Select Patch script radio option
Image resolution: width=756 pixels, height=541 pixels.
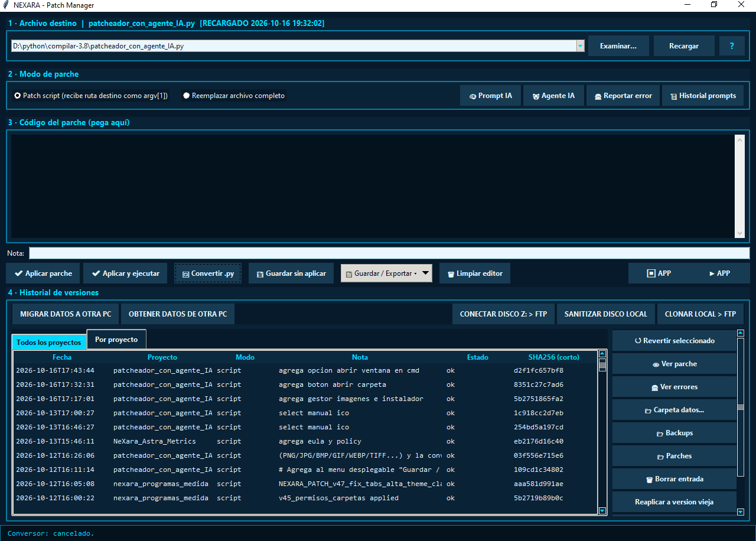tap(91, 96)
